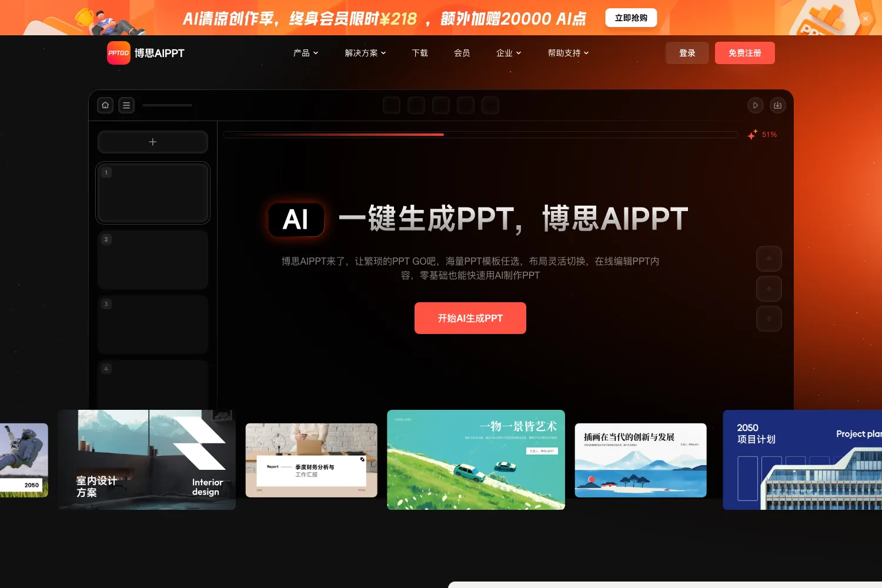Click the 免费注册 button

[745, 53]
